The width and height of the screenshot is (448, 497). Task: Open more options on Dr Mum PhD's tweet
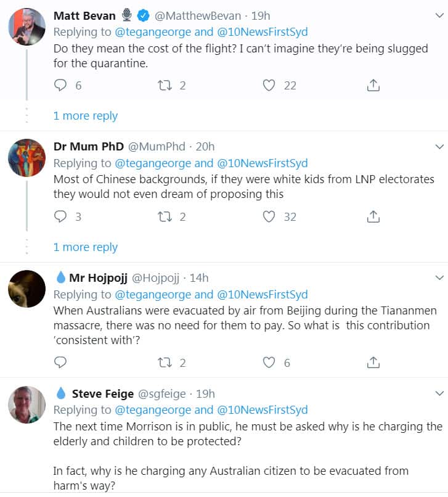(x=439, y=147)
